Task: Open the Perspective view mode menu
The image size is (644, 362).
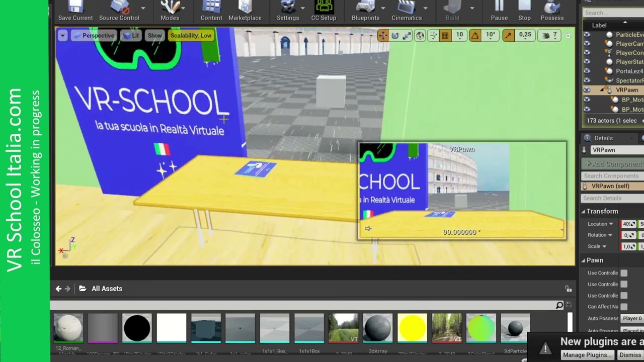Action: pos(94,36)
